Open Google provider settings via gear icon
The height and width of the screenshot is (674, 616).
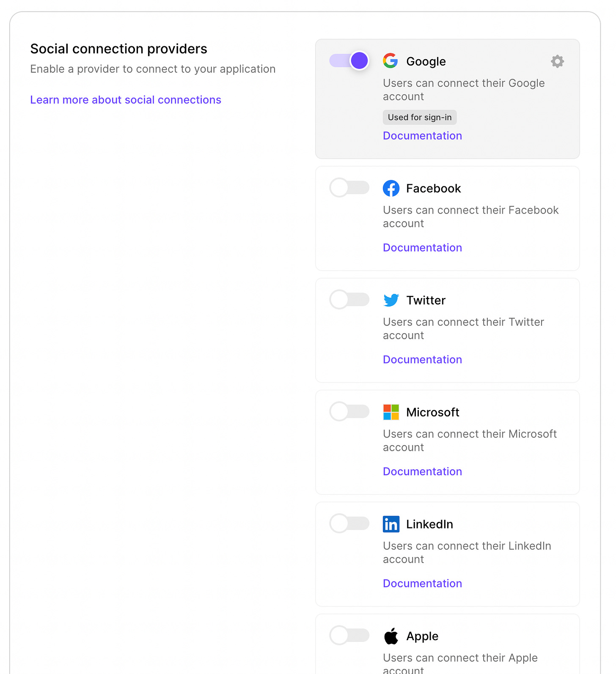click(557, 61)
